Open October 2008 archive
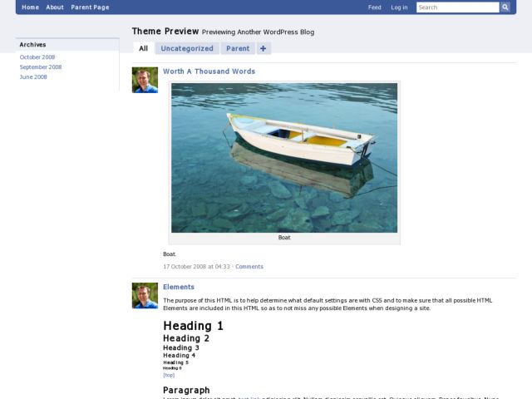 click(37, 57)
